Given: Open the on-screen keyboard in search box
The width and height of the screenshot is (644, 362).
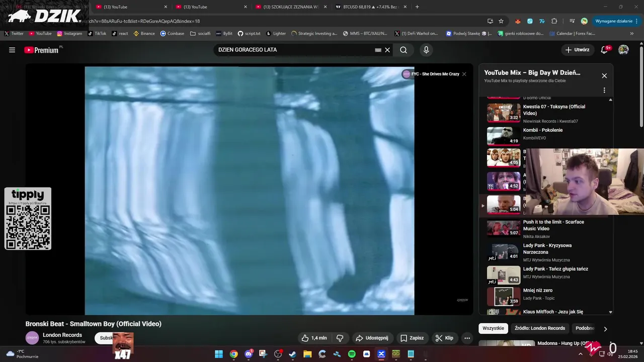Looking at the screenshot, I should click(x=378, y=50).
